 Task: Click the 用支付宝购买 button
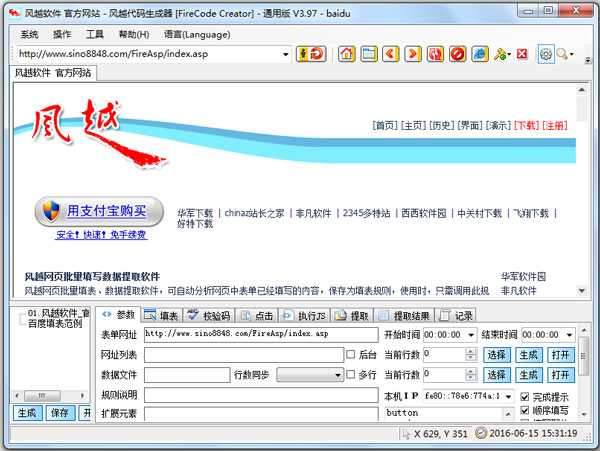(98, 211)
